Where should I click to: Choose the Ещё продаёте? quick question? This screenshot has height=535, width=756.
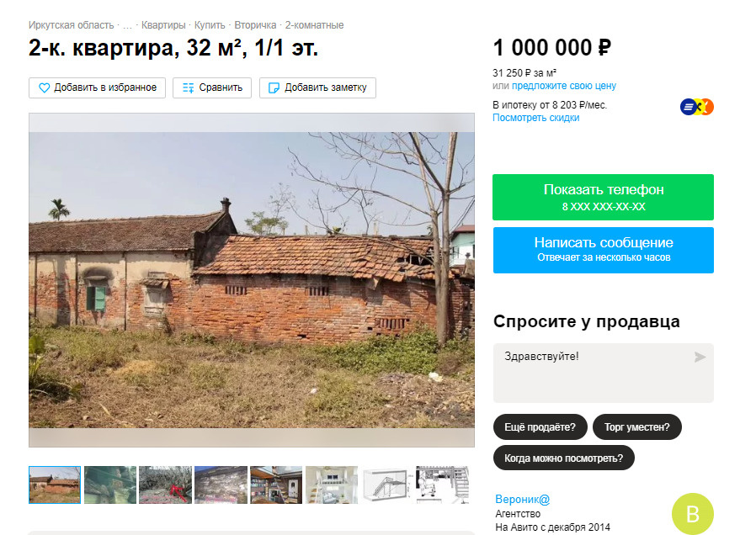tap(540, 427)
